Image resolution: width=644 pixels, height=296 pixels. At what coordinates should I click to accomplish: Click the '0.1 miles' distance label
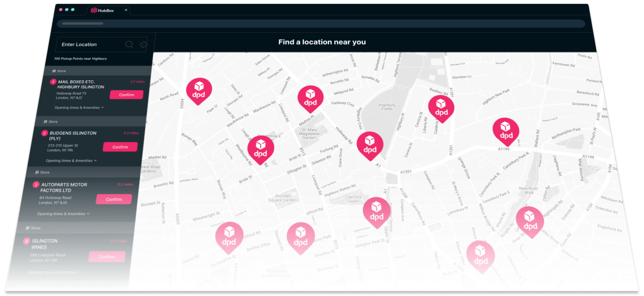coord(137,82)
